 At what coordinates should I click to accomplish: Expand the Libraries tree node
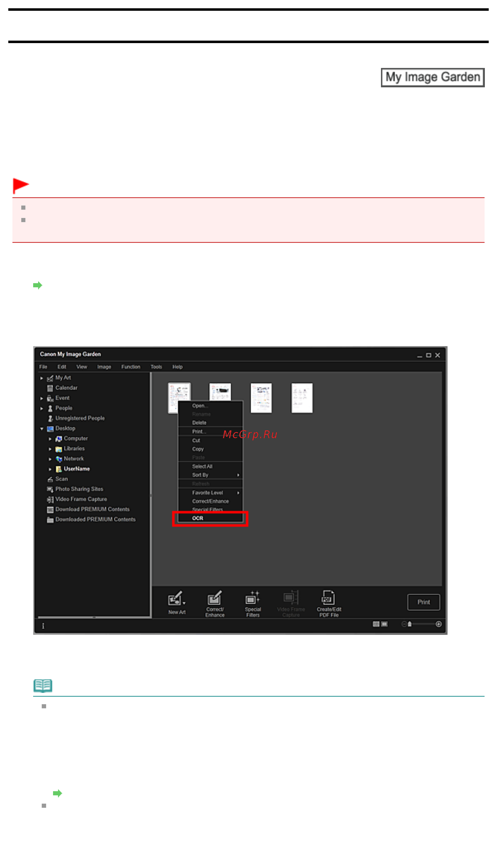[x=50, y=449]
